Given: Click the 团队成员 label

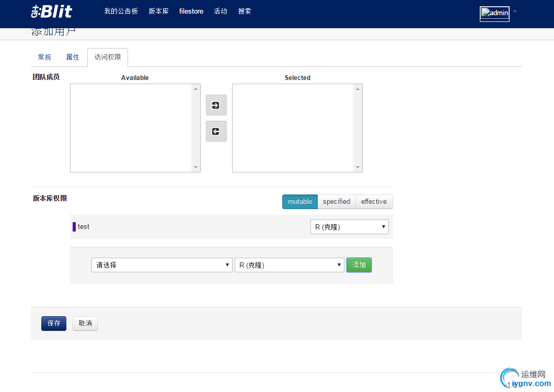Looking at the screenshot, I should 47,77.
